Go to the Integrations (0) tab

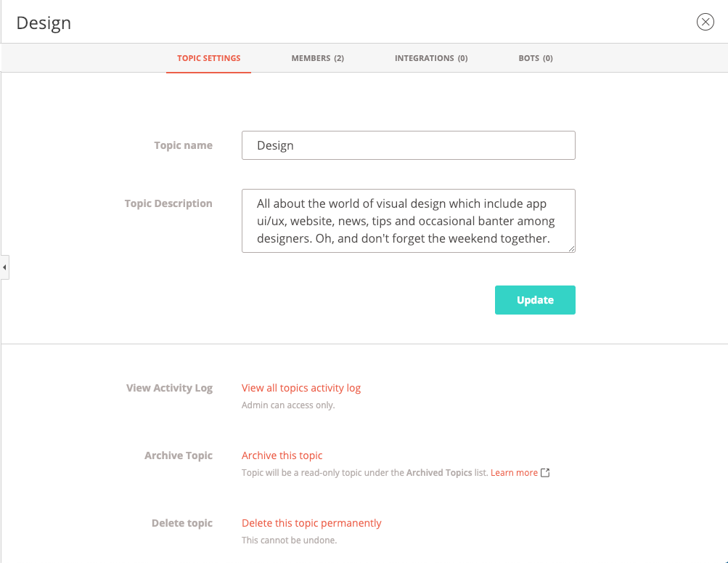[x=430, y=58]
